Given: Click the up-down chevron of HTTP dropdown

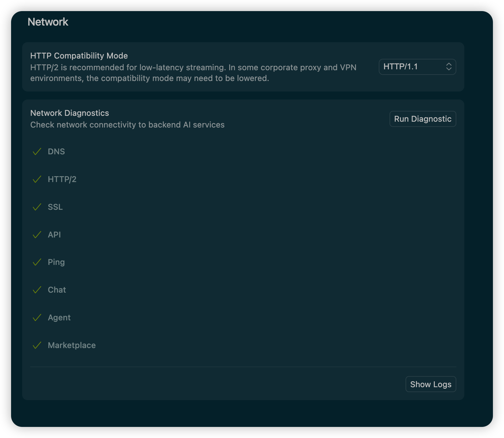Looking at the screenshot, I should (x=449, y=67).
